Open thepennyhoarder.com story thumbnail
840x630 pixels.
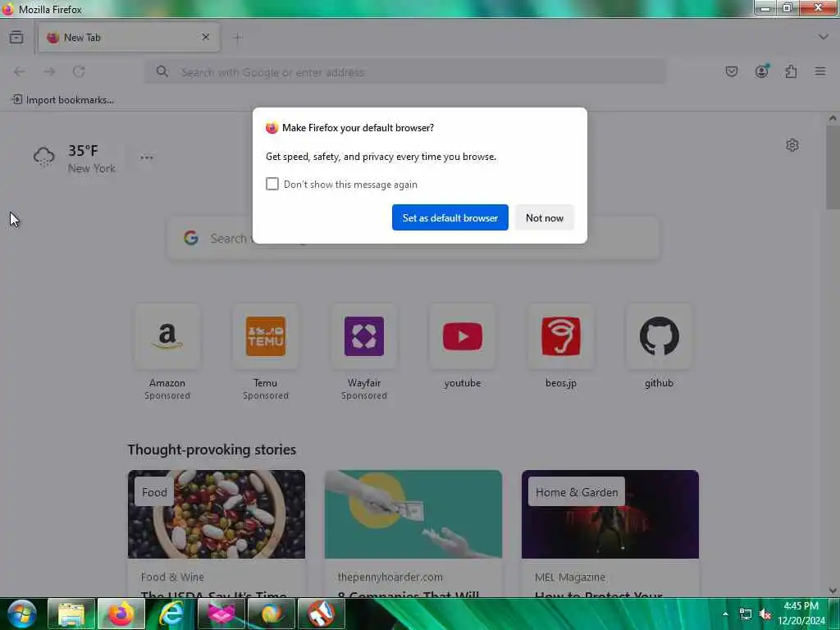413,514
